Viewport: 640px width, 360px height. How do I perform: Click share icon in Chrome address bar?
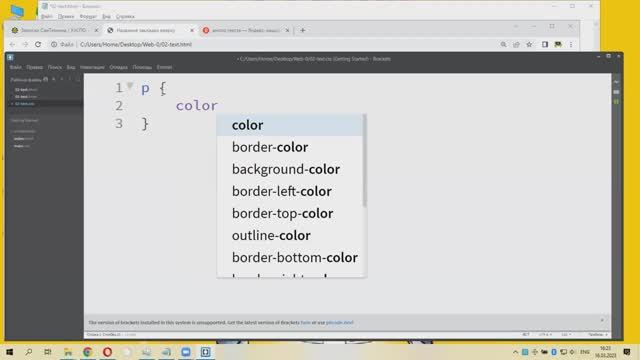point(516,44)
